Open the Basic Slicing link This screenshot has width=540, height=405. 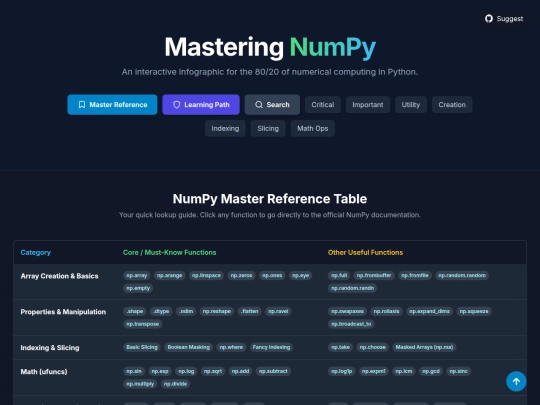pos(142,347)
